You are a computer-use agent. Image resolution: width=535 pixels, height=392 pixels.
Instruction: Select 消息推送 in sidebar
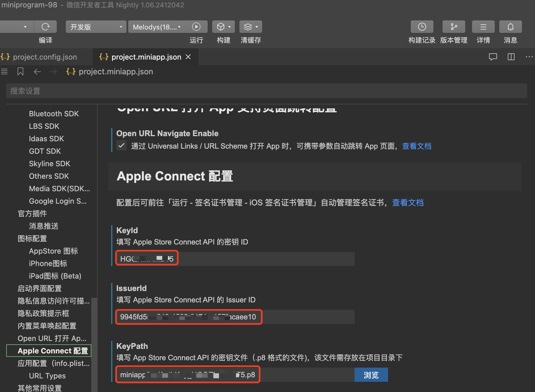(x=44, y=226)
